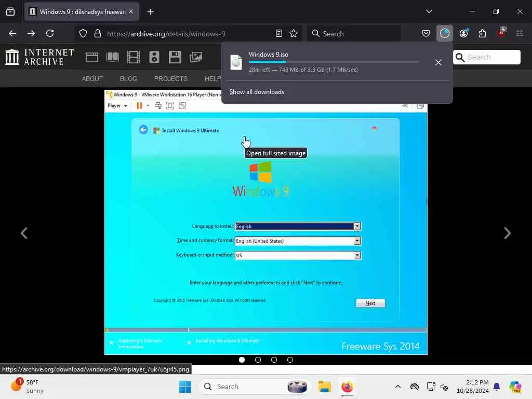The width and height of the screenshot is (532, 399).
Task: Show hidden system tray icons
Action: 398,387
